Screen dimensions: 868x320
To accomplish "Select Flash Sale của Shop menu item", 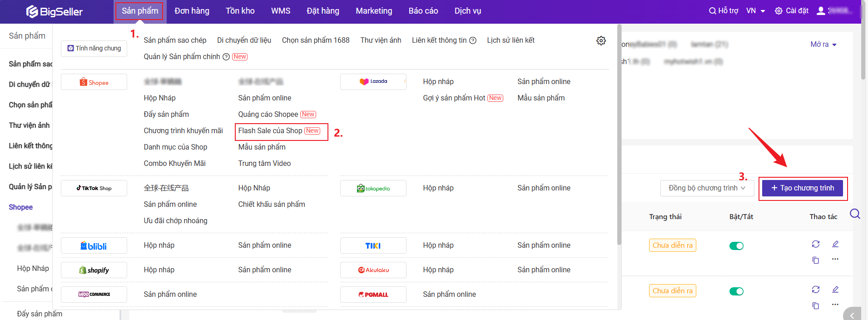I will (x=270, y=131).
